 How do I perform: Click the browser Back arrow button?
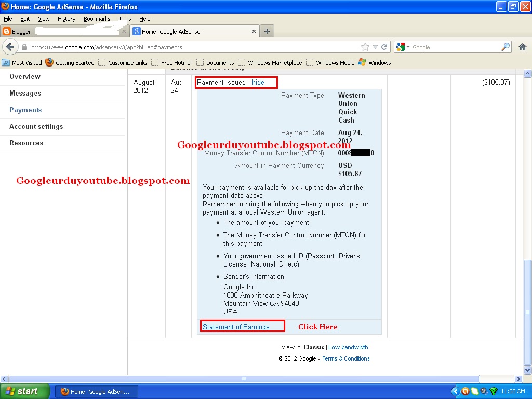[10, 47]
